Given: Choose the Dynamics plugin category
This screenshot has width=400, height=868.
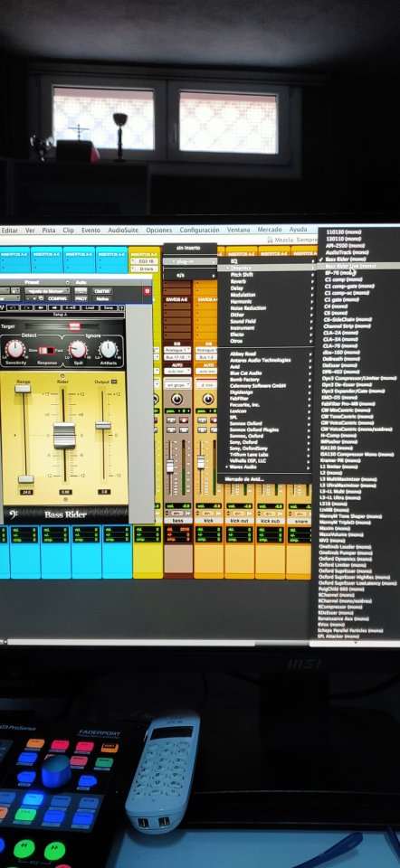Looking at the screenshot, I should click(266, 268).
